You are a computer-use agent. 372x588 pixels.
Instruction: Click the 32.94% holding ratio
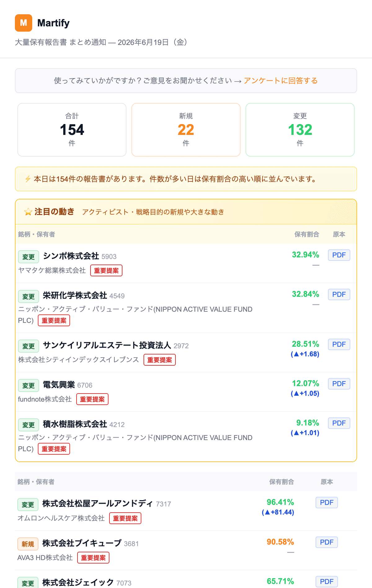[306, 255]
